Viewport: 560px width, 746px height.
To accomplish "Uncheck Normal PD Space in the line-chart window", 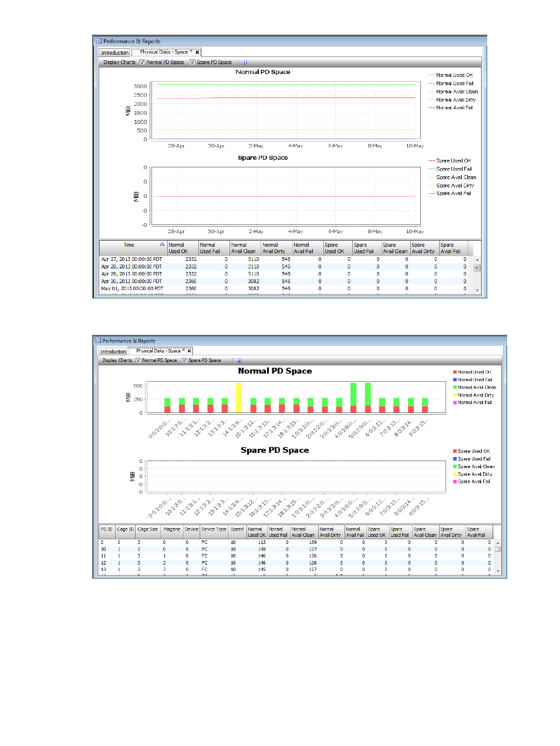I will pos(142,62).
